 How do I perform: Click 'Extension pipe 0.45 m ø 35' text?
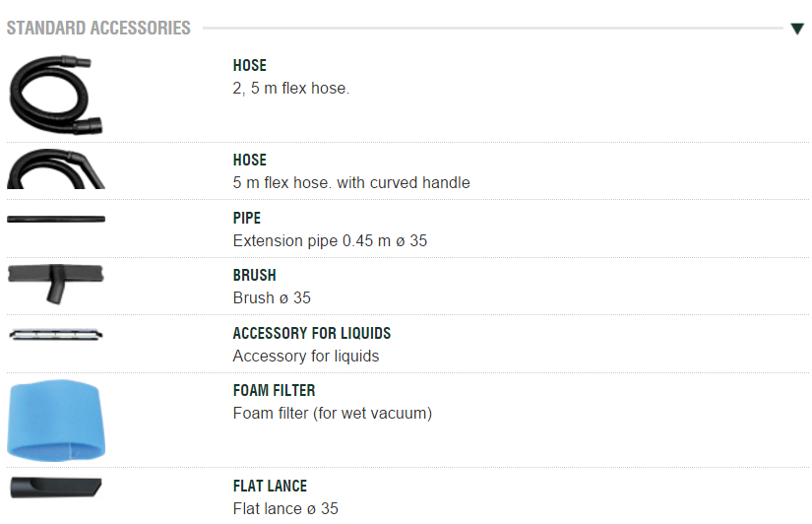pyautogui.click(x=330, y=240)
